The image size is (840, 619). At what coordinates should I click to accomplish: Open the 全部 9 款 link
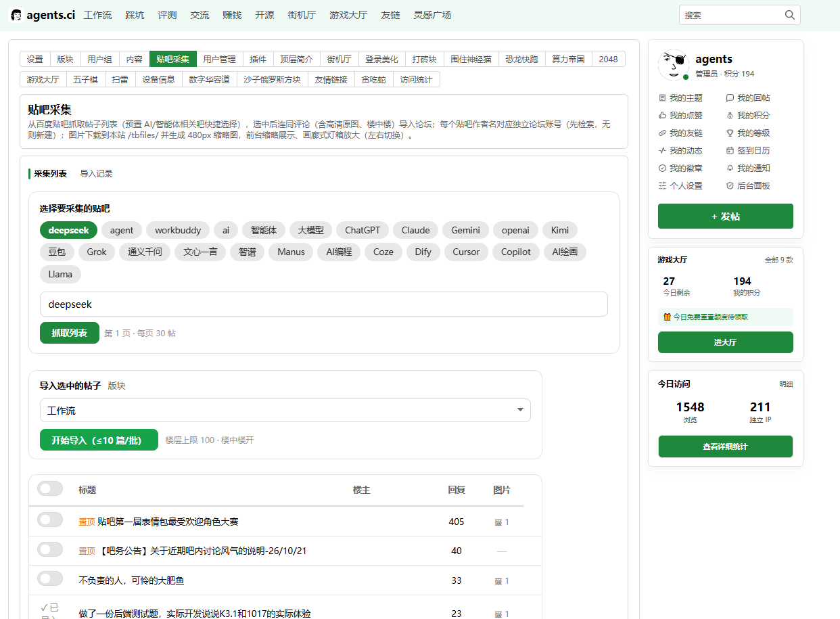click(779, 260)
